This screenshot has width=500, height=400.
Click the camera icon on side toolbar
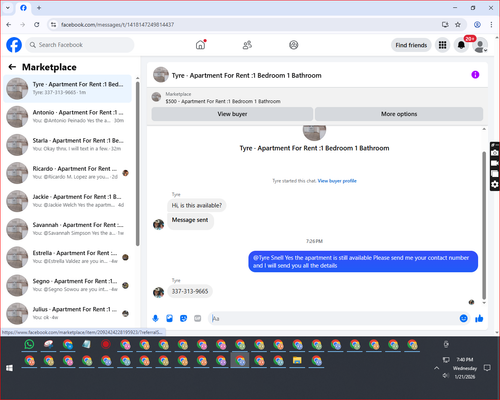[495, 153]
